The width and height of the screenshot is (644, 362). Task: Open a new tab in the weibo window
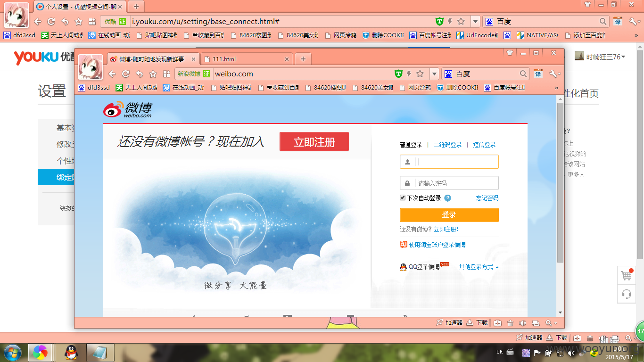(303, 59)
